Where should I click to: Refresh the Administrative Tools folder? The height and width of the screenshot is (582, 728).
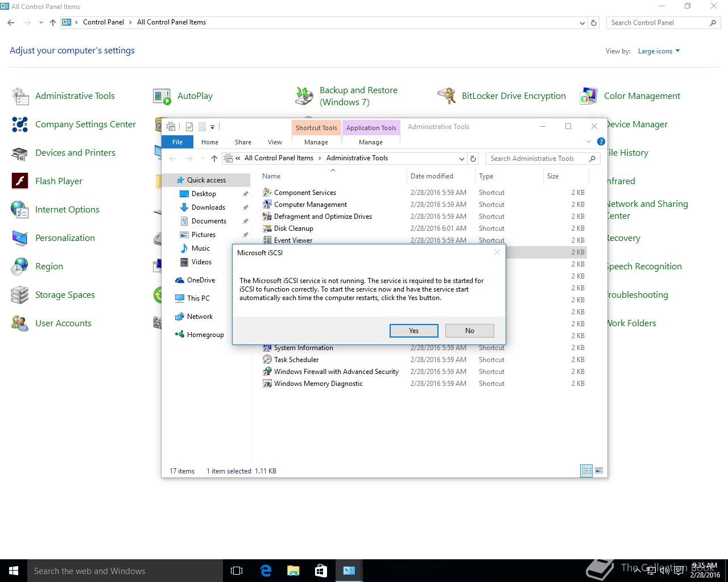[473, 159]
